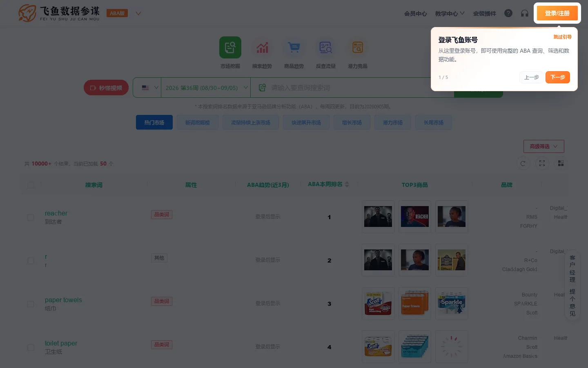
Task: Click the refresh results icon
Action: (523, 163)
